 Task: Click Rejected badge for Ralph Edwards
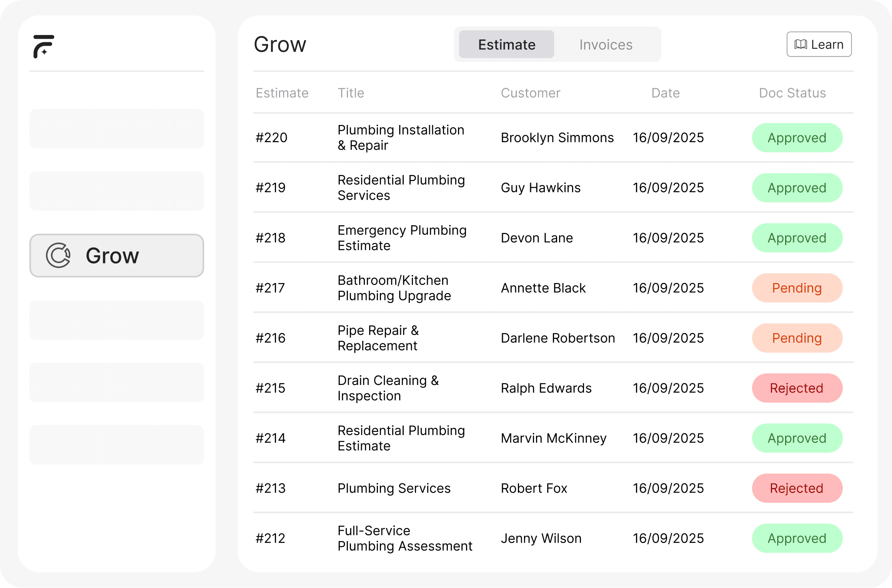point(797,388)
